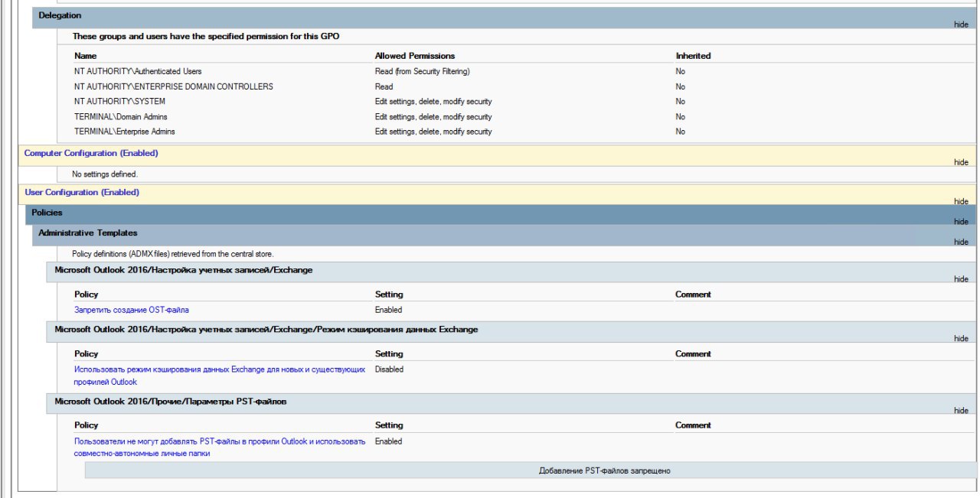Click Enabled setting for PST-файлы policy

(x=388, y=441)
